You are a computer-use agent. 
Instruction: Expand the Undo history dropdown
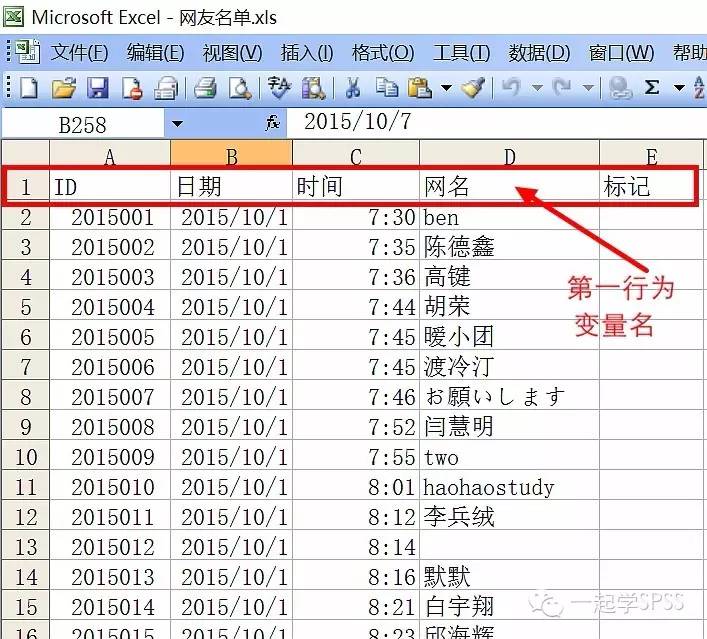pos(537,87)
